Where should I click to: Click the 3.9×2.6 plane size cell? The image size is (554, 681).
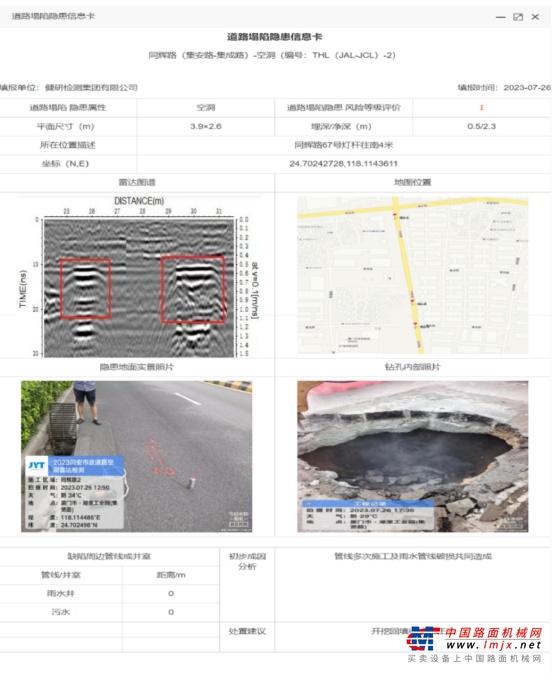pos(206,126)
